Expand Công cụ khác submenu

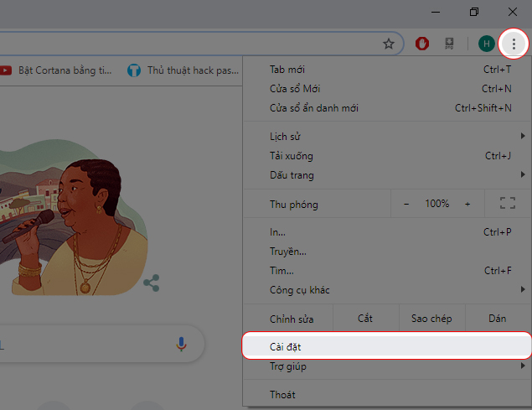point(387,290)
